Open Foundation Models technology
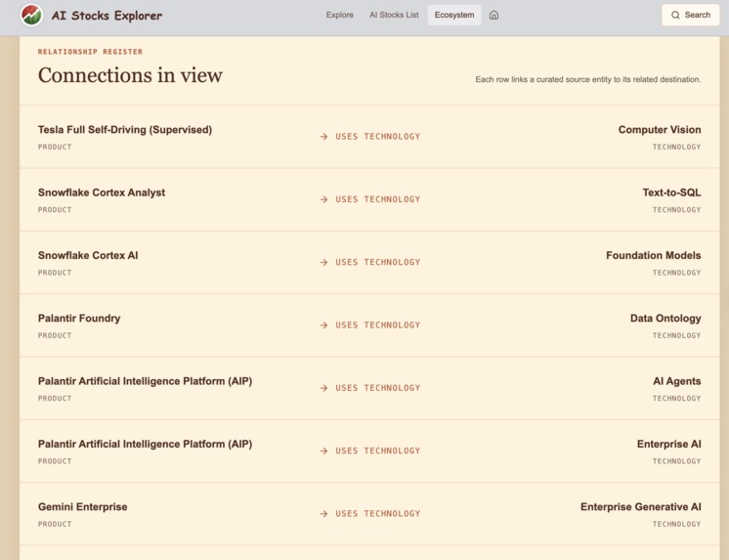This screenshot has width=729, height=560. [x=653, y=255]
